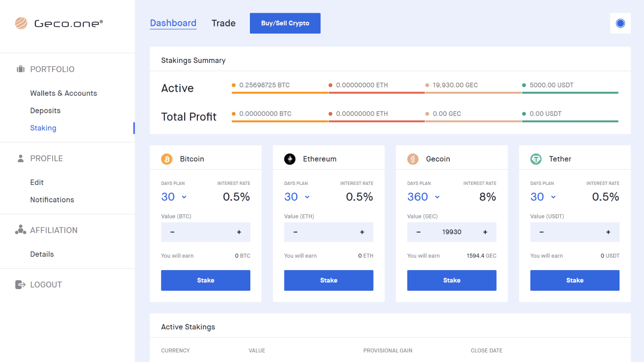Click the Buy/Sell Crypto button

[285, 23]
